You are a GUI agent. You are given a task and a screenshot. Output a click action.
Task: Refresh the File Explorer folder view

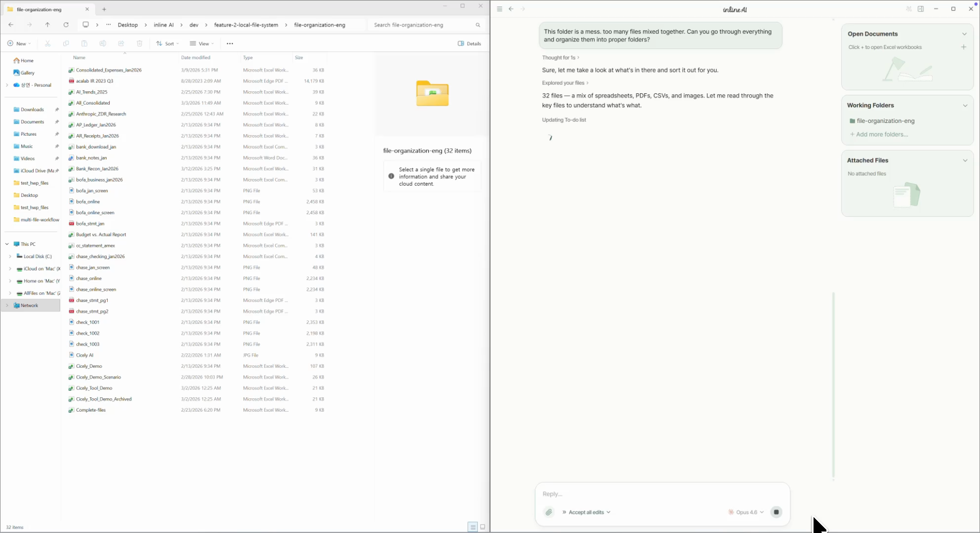tap(66, 25)
